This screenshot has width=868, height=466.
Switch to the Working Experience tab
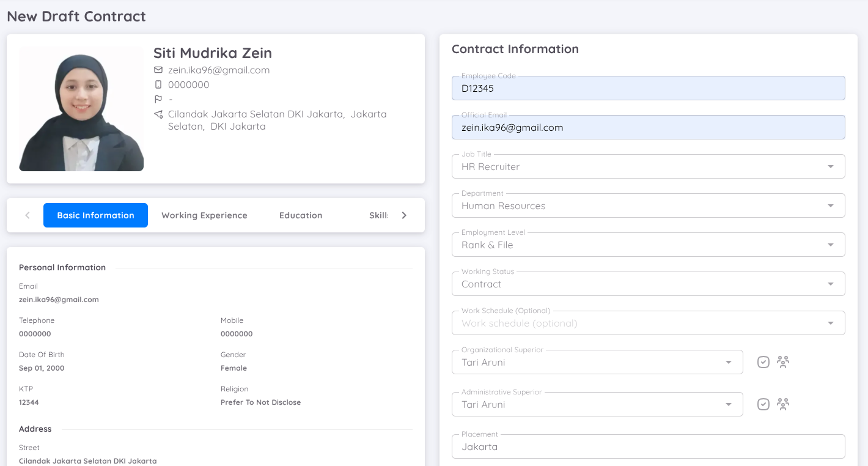[x=204, y=215]
